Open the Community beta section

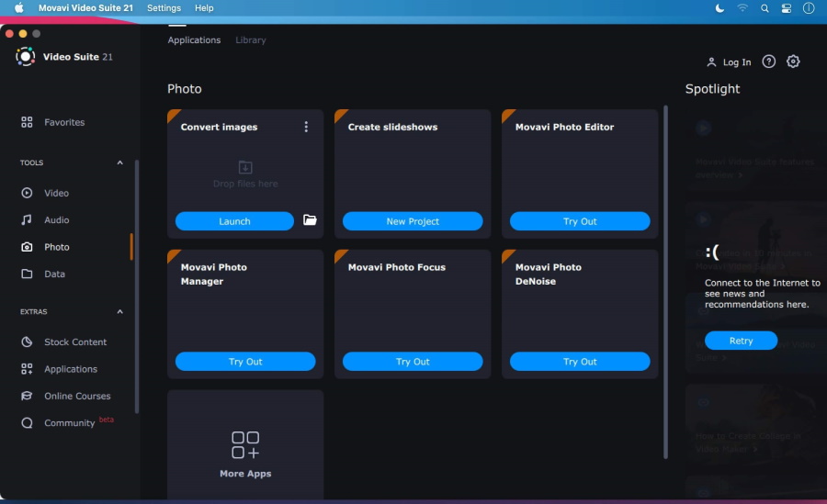pos(66,422)
